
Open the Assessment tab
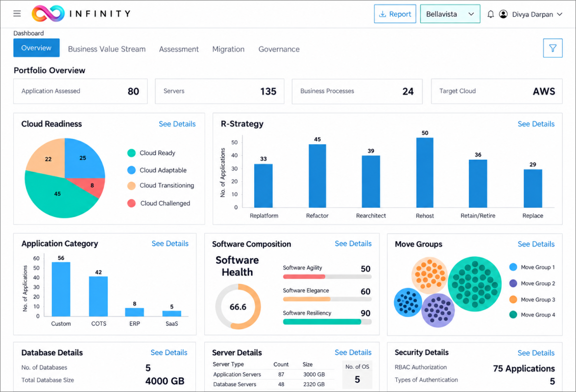(x=178, y=49)
